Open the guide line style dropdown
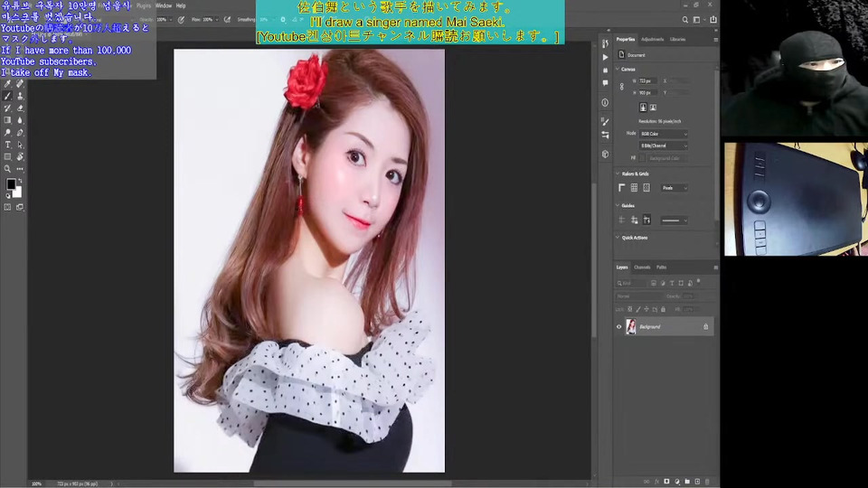Image resolution: width=868 pixels, height=488 pixels. [x=675, y=221]
